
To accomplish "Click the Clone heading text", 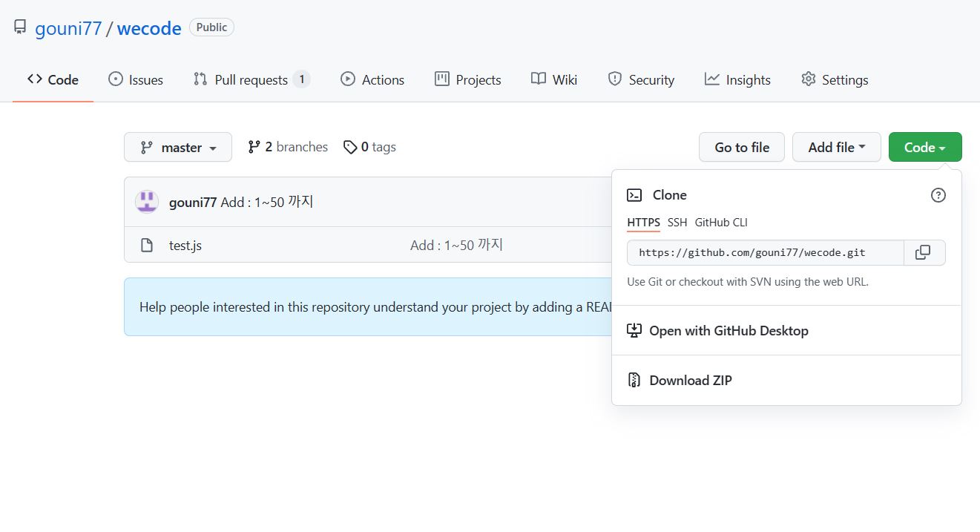I will 670,195.
